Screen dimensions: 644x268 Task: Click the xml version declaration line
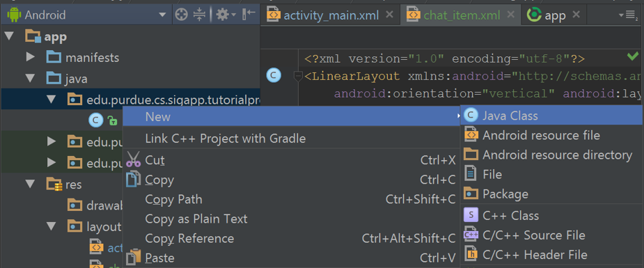click(444, 58)
